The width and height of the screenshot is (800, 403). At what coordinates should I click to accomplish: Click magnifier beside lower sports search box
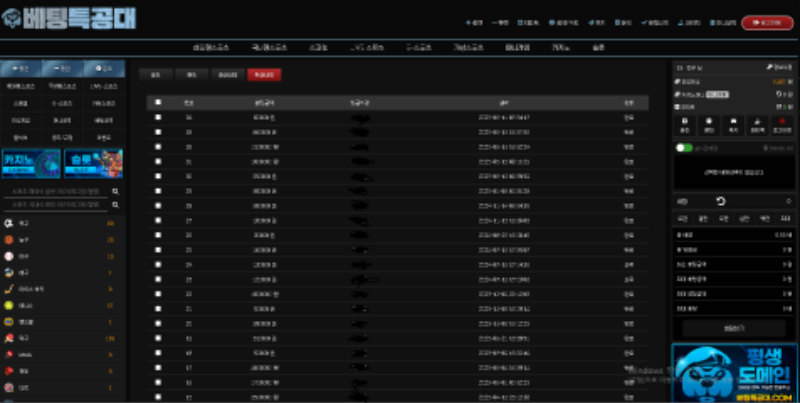(x=116, y=205)
